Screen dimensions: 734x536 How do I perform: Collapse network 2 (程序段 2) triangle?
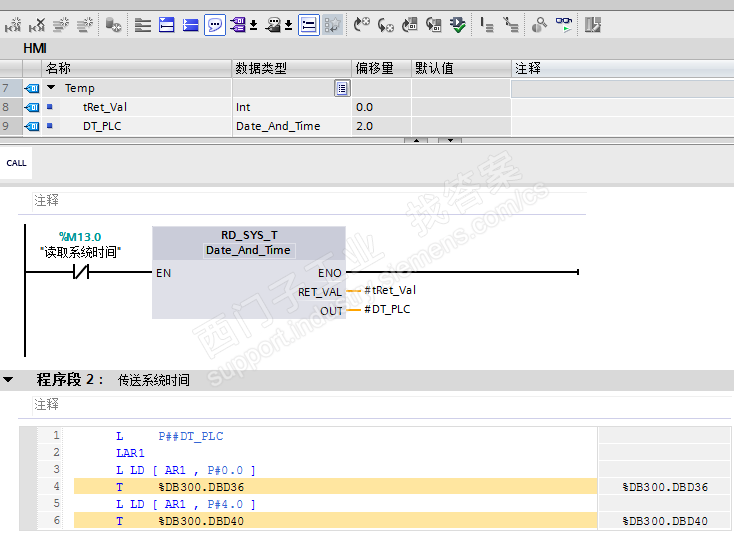(8, 380)
